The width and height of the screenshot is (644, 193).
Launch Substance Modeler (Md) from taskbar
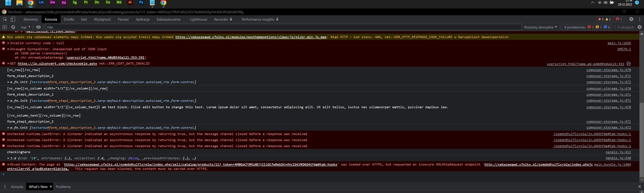(x=119, y=2)
